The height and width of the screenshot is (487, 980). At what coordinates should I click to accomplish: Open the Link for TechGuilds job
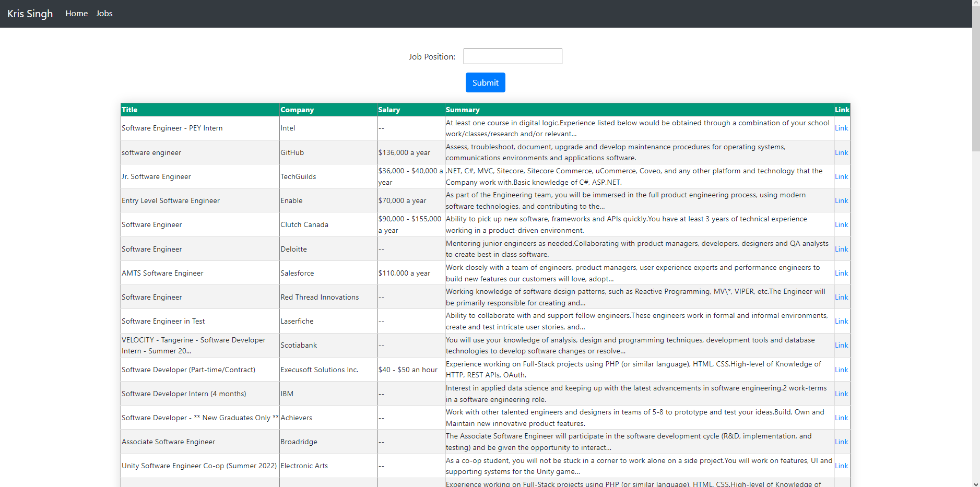841,176
